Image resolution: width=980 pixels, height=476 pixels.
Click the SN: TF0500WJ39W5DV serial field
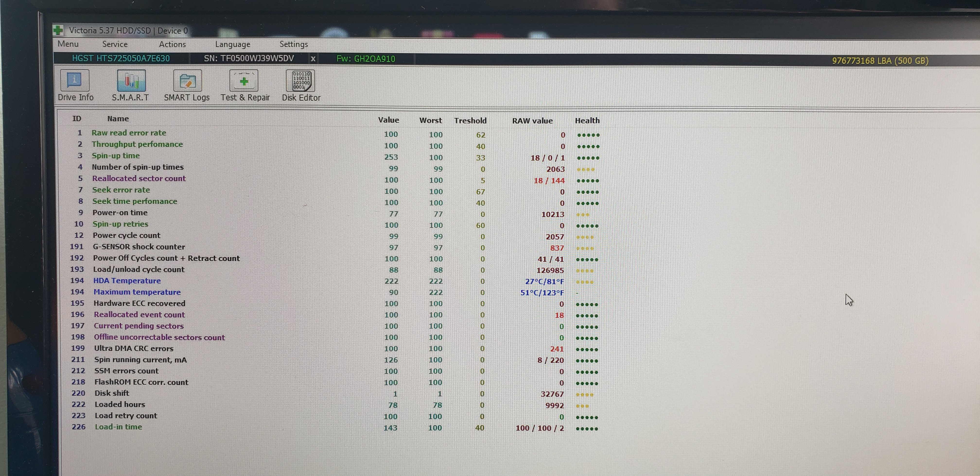249,58
